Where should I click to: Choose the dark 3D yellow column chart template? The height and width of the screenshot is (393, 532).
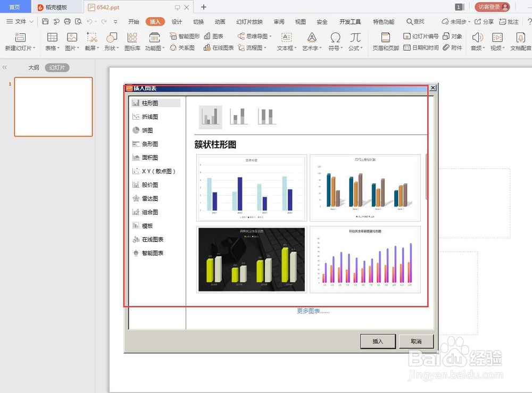pyautogui.click(x=252, y=260)
